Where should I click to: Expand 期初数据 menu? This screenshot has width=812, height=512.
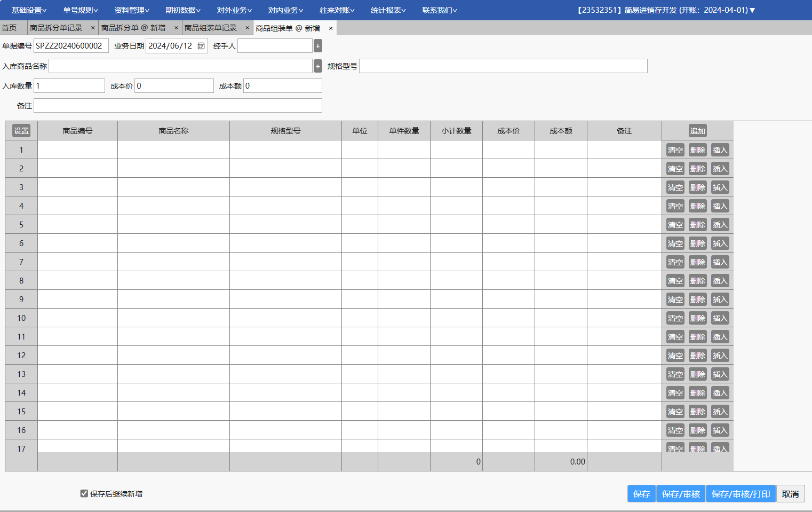pyautogui.click(x=182, y=10)
